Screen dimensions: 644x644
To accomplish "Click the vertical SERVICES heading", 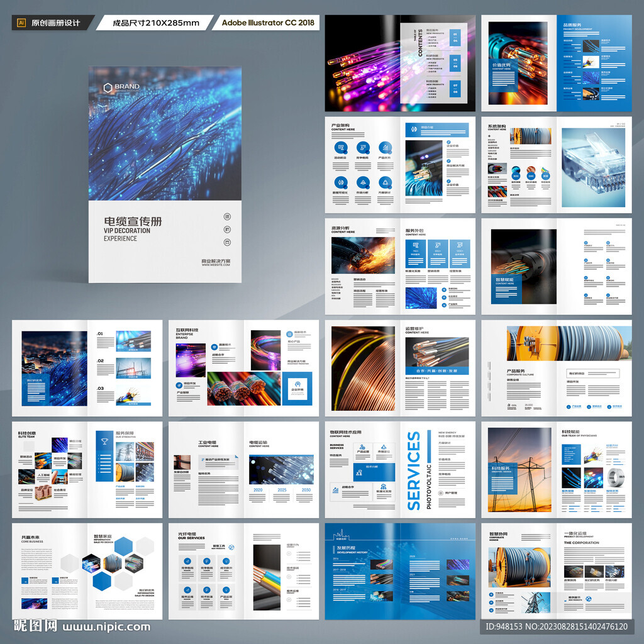I will pos(414,470).
